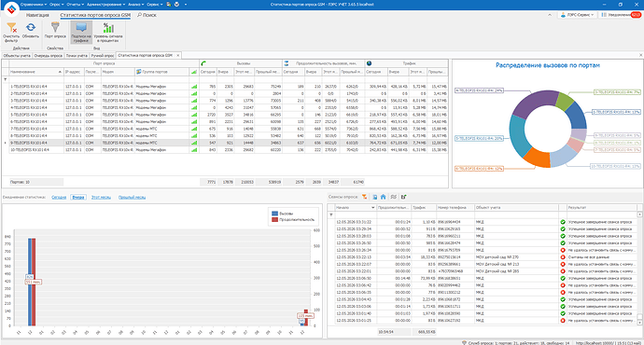Show daily statistics for Вчера

78,198
